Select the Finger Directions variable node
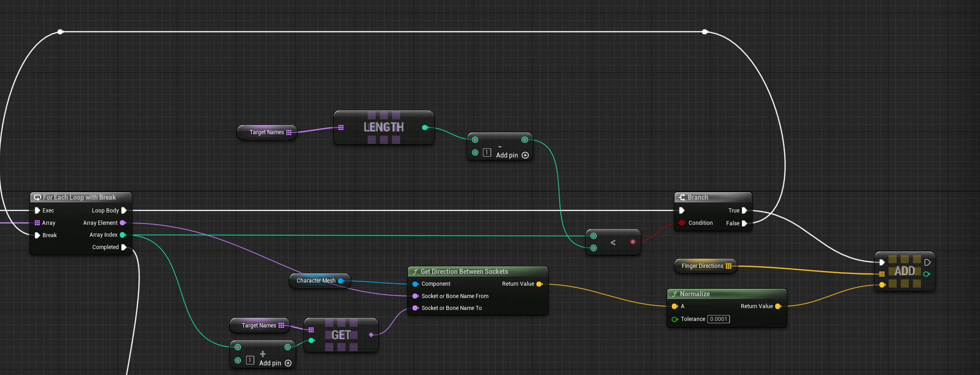980x375 pixels. (x=705, y=266)
